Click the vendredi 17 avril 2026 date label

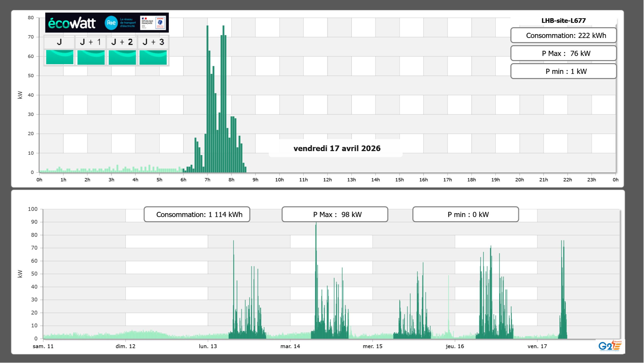tap(337, 148)
